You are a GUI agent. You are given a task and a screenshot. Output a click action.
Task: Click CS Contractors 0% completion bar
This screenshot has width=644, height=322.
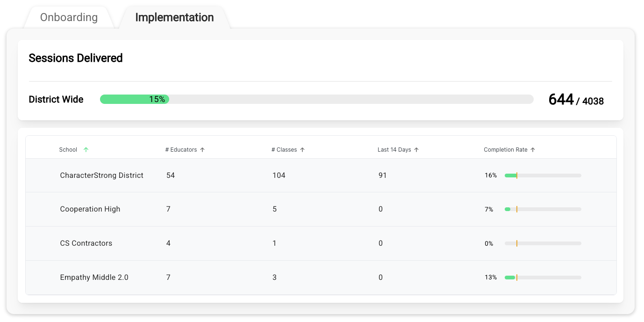[x=543, y=243]
